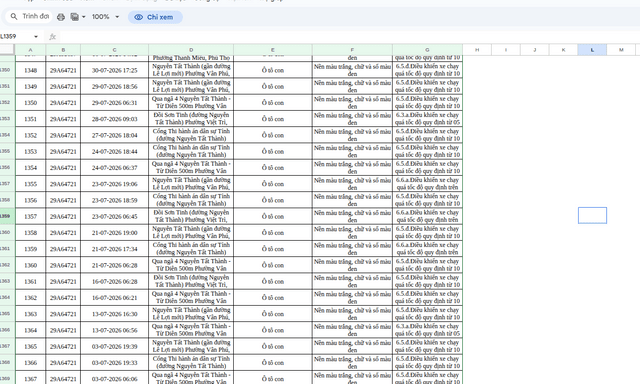
Task: Click the "Chỉ xem" view-only button
Action: (155, 17)
